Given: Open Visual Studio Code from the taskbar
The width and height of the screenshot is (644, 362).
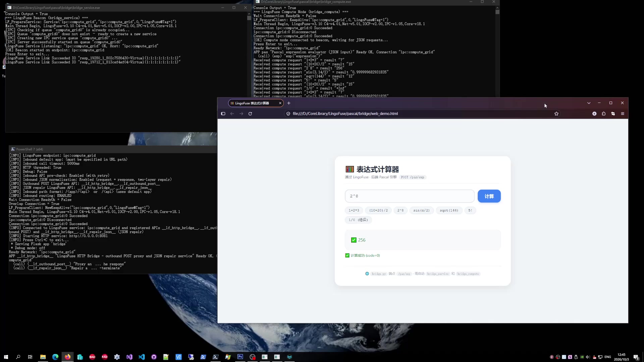Looking at the screenshot, I should [x=142, y=357].
